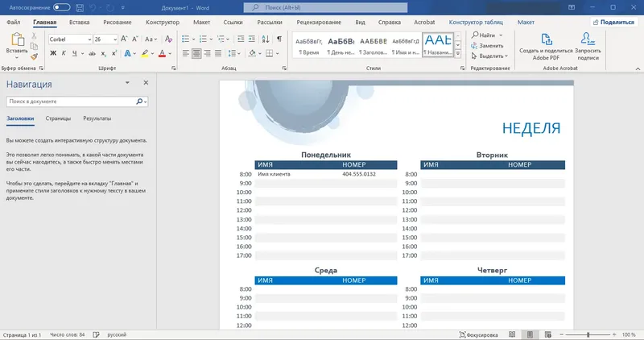Justify paragraph text
This screenshot has height=340, width=644.
click(218, 53)
